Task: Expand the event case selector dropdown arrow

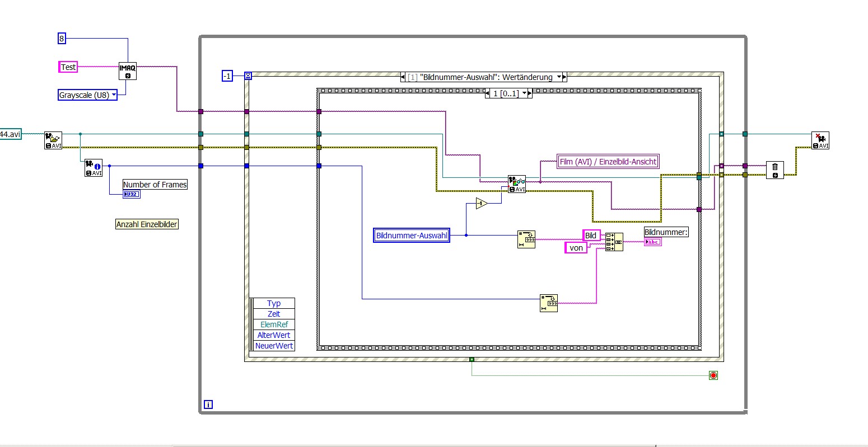Action: (558, 77)
